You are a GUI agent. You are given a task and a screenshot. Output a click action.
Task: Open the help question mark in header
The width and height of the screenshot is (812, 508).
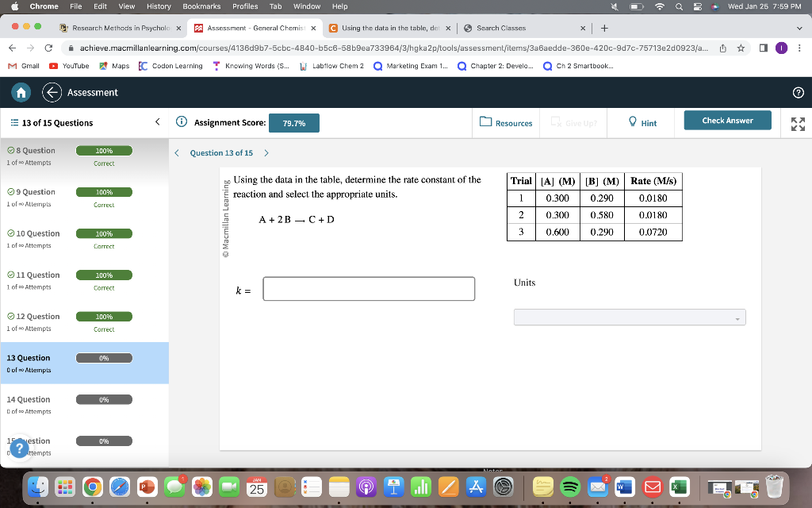pos(798,92)
